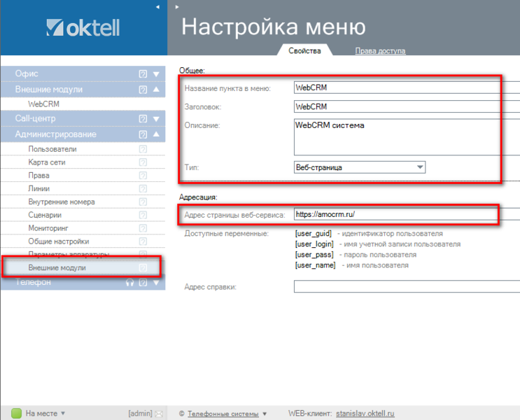This screenshot has height=420, width=520.
Task: Open the Тип dropdown list
Action: [x=419, y=167]
